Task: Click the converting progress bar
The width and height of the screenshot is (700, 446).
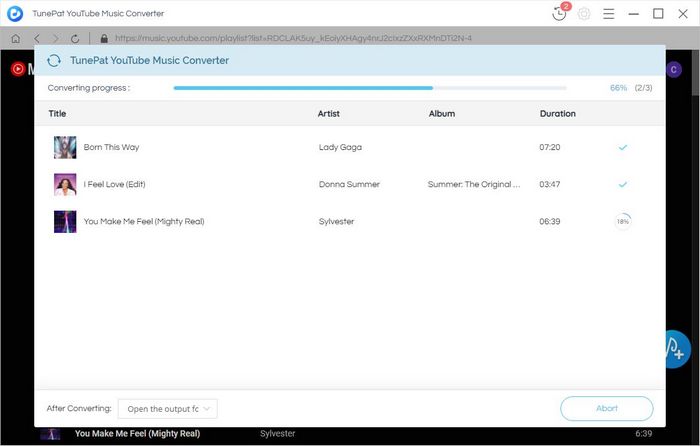Action: pos(370,88)
